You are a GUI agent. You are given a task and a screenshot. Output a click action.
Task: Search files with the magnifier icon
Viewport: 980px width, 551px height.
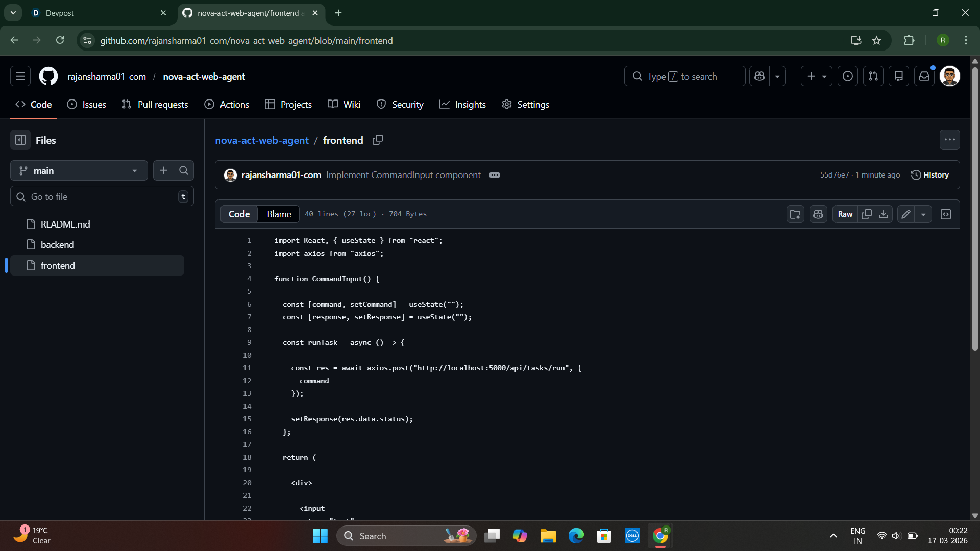coord(184,170)
